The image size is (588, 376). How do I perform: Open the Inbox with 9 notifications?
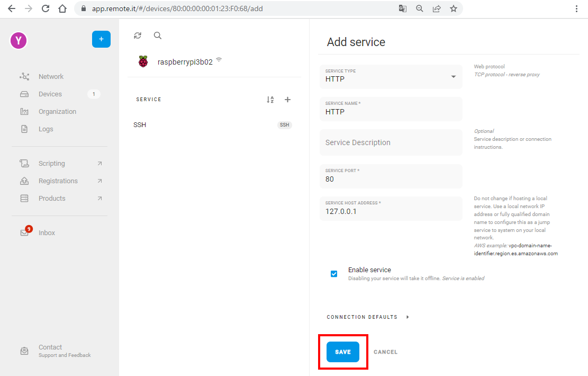(x=47, y=233)
